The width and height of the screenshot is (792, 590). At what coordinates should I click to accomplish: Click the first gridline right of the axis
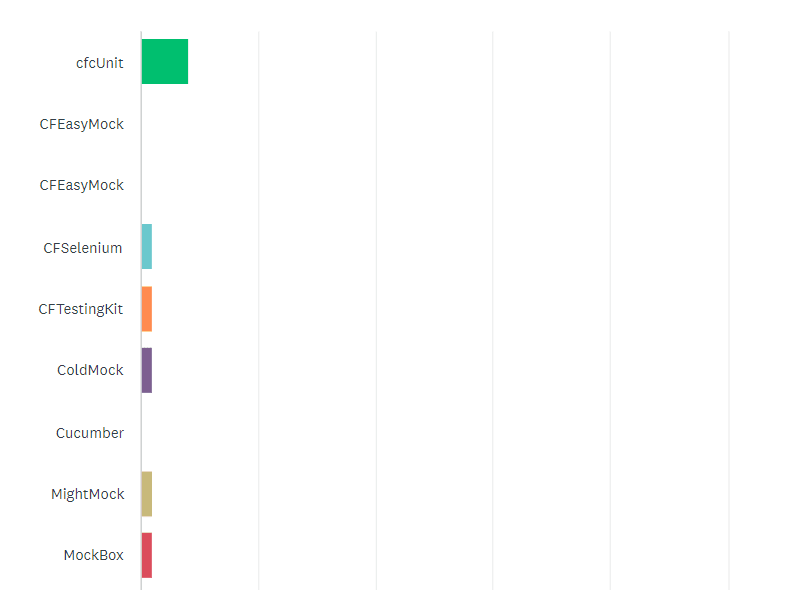[259, 310]
